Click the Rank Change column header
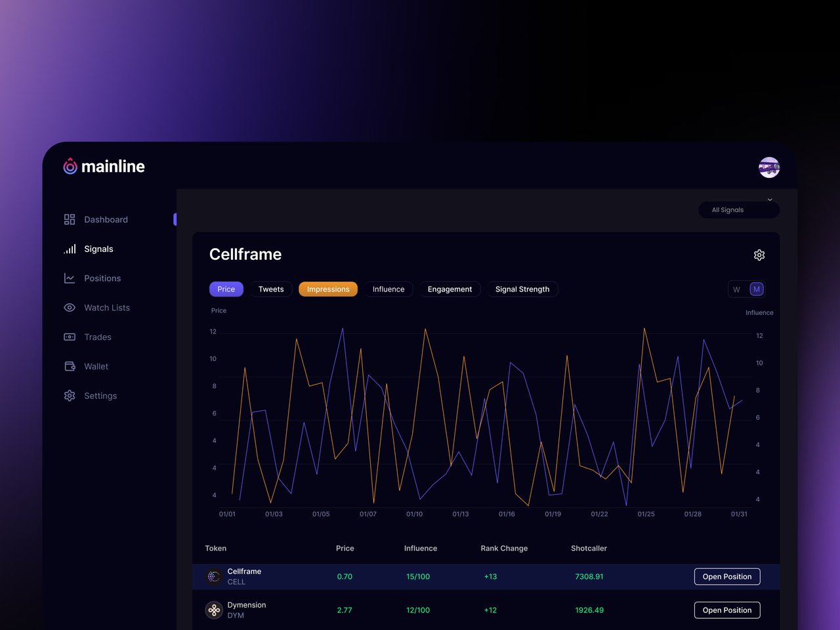 pos(504,549)
